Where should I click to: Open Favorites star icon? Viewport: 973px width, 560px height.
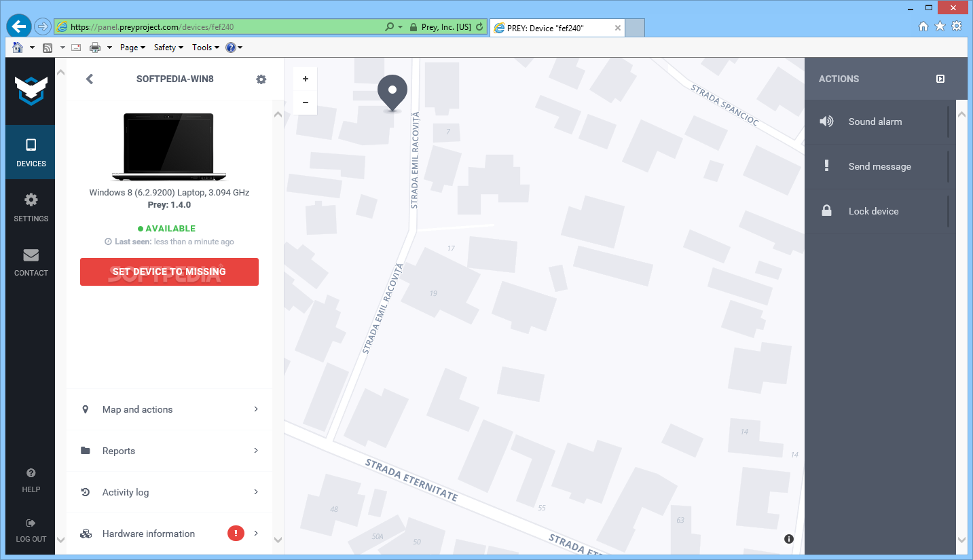tap(940, 26)
